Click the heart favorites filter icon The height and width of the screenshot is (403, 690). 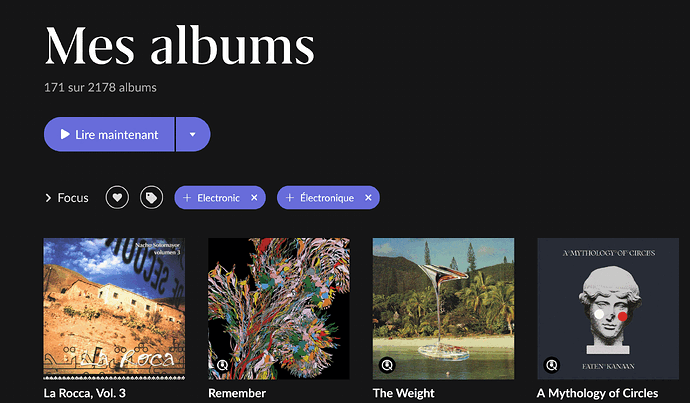[x=117, y=198]
